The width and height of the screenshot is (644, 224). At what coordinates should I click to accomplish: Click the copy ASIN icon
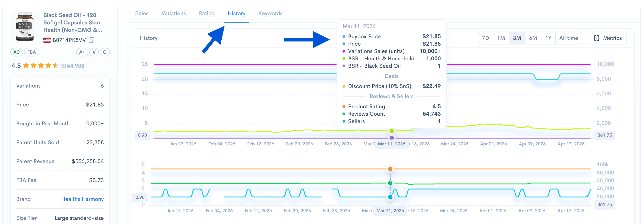click(92, 40)
